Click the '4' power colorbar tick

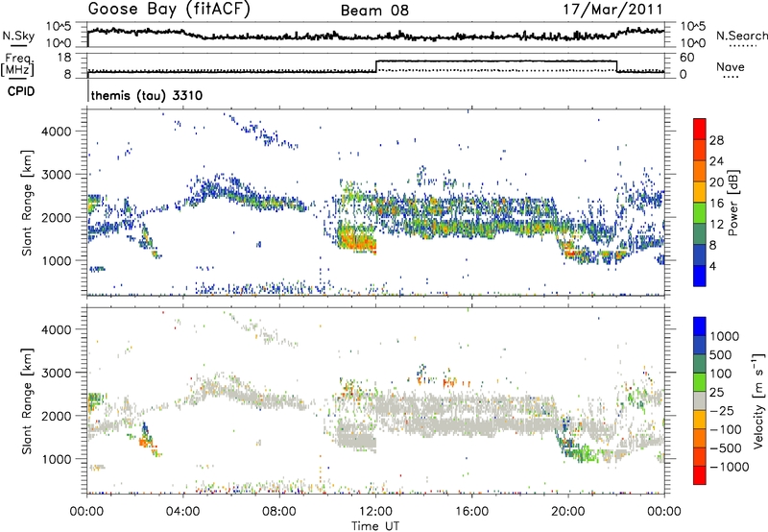[712, 266]
